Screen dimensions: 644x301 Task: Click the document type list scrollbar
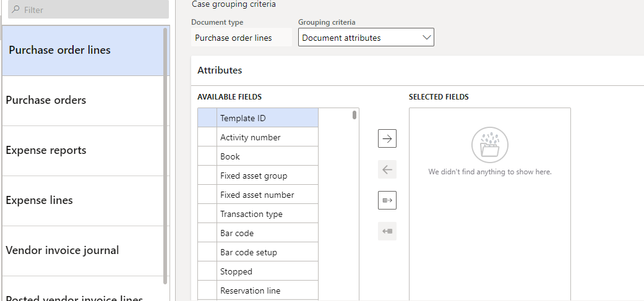165,156
